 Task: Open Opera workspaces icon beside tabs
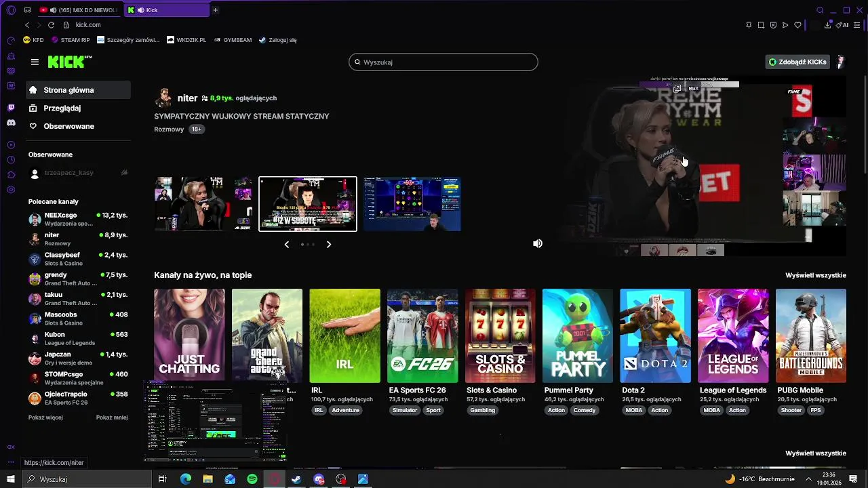coord(28,10)
